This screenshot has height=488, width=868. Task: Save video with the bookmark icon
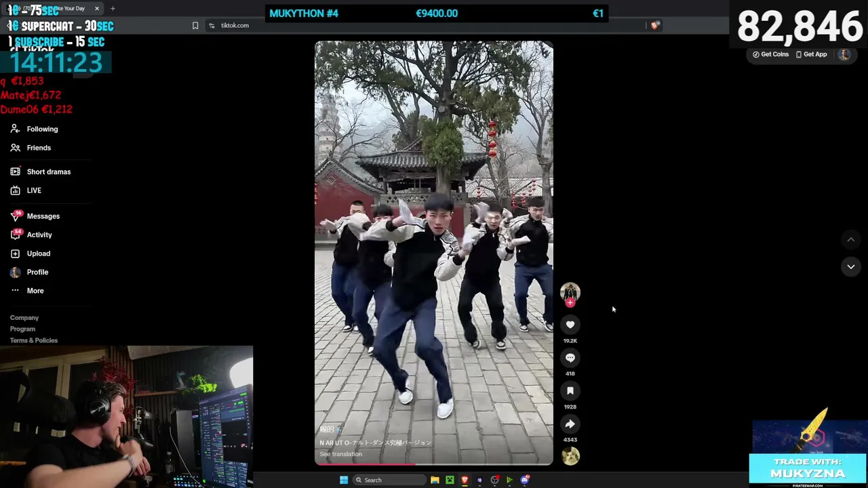coord(570,391)
